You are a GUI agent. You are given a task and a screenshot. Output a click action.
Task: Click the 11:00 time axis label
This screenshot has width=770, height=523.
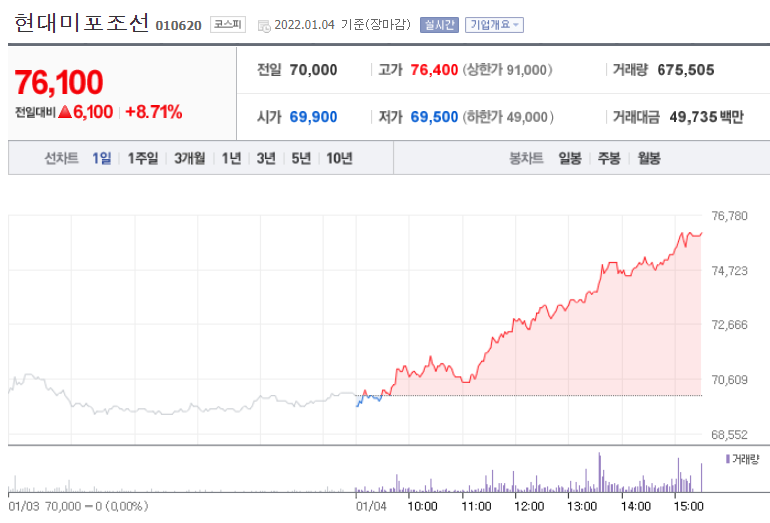point(476,506)
